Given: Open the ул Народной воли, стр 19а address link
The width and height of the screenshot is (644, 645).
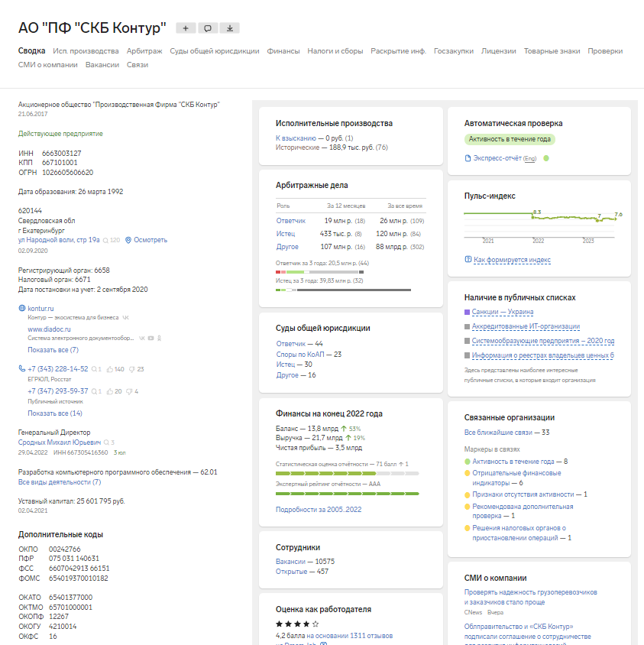Looking at the screenshot, I should 59,240.
